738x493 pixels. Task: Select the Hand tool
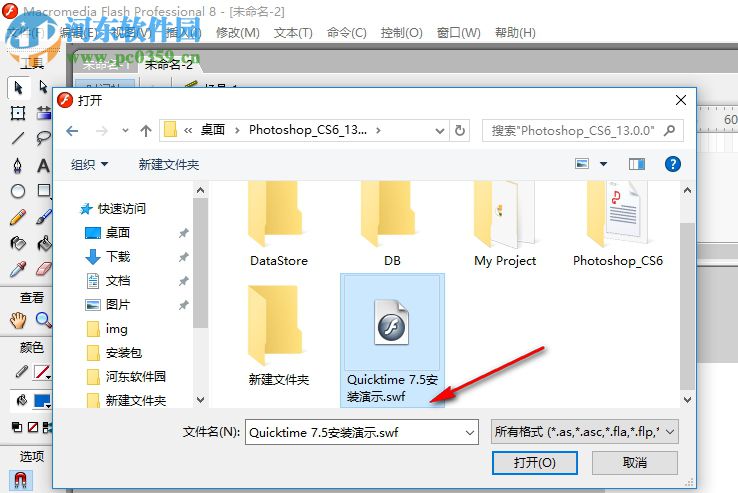click(18, 321)
